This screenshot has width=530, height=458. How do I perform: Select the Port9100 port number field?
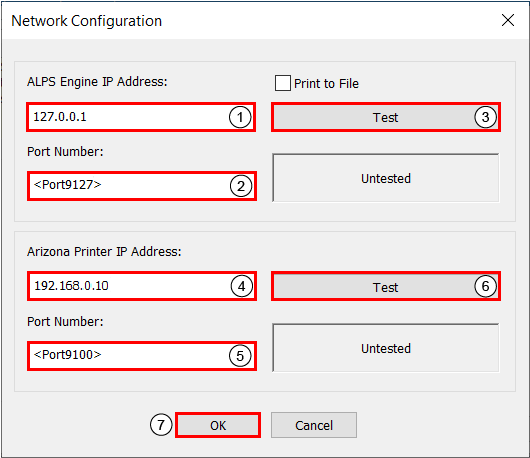point(142,356)
